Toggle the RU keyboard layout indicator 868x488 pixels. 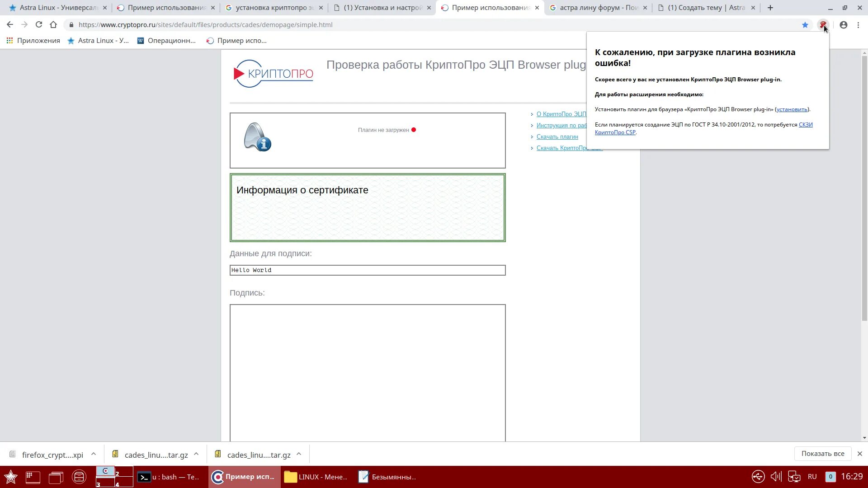pos(812,477)
